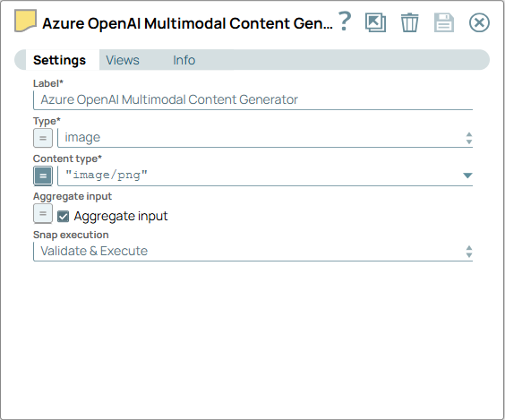505x420 pixels.
Task: Toggle expression mode for Aggregate input
Action: tap(43, 213)
